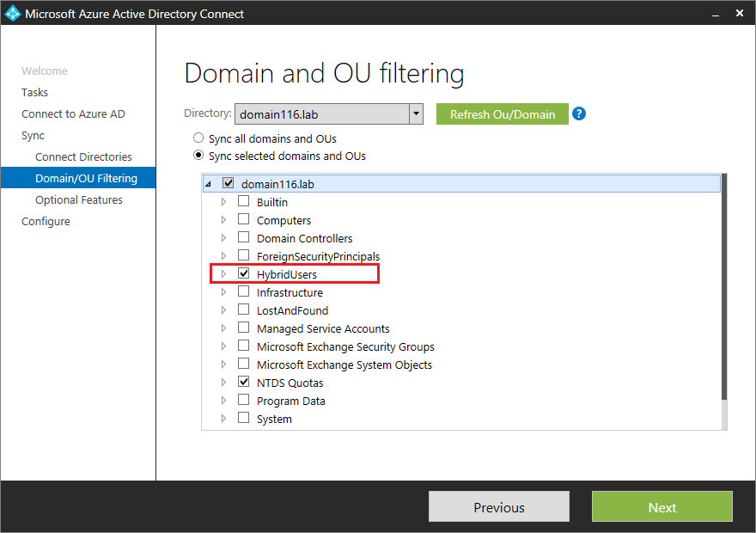Check Microsoft Exchange Security Groups checkbox
Viewport: 756px width, 533px height.
pyautogui.click(x=243, y=346)
